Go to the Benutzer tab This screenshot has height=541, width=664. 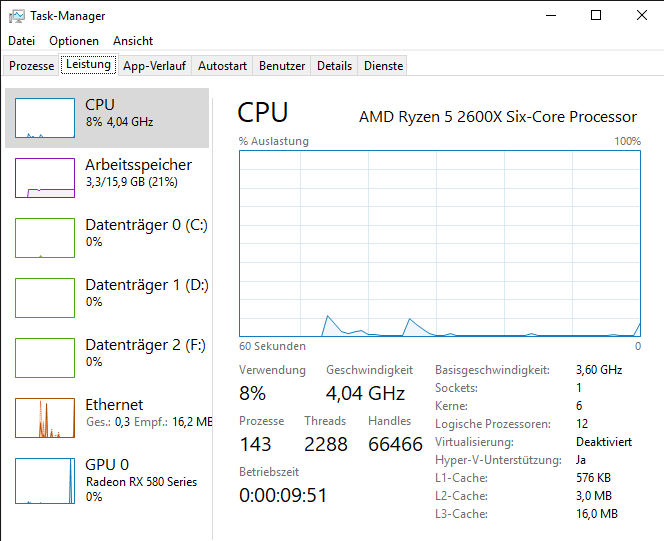(282, 66)
